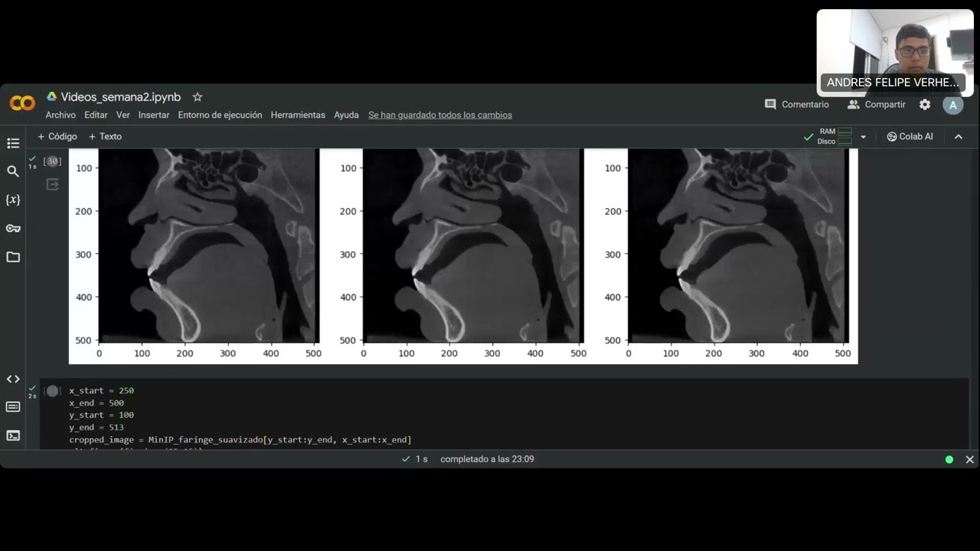Image resolution: width=980 pixels, height=551 pixels.
Task: Open the terminal panel
Action: [x=13, y=435]
